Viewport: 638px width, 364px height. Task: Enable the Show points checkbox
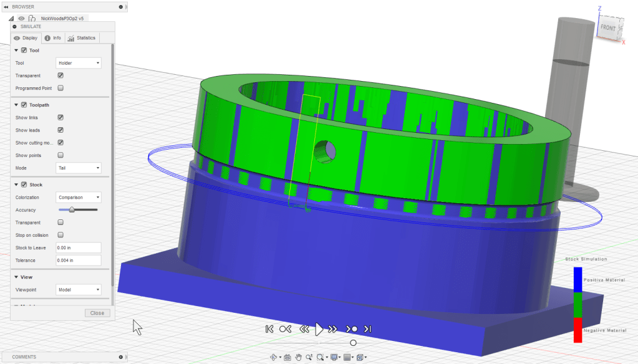point(60,155)
